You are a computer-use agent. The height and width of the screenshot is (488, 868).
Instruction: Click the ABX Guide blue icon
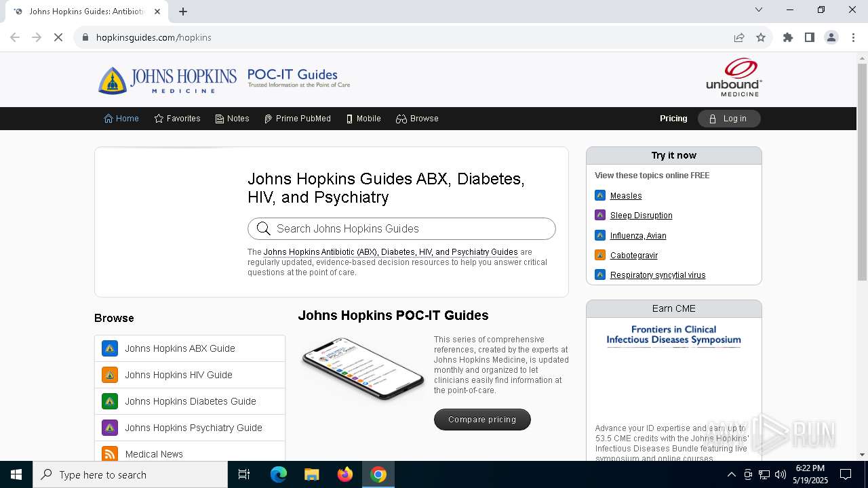pyautogui.click(x=110, y=348)
